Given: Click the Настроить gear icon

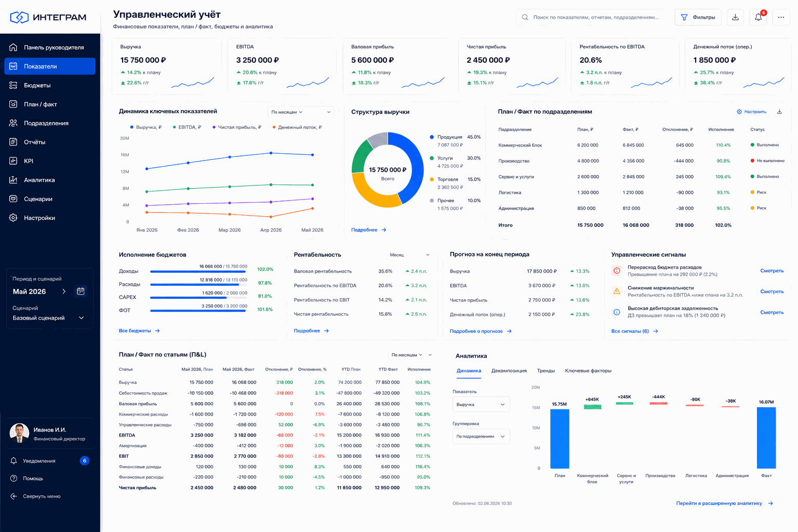Looking at the screenshot, I should click(x=739, y=112).
